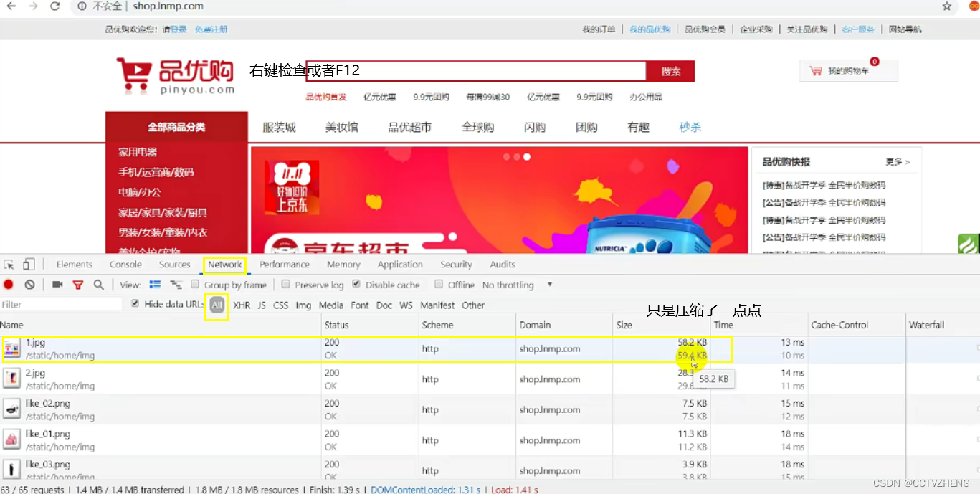Image resolution: width=980 pixels, height=494 pixels.
Task: Reload the page with refresh icon
Action: [x=55, y=6]
